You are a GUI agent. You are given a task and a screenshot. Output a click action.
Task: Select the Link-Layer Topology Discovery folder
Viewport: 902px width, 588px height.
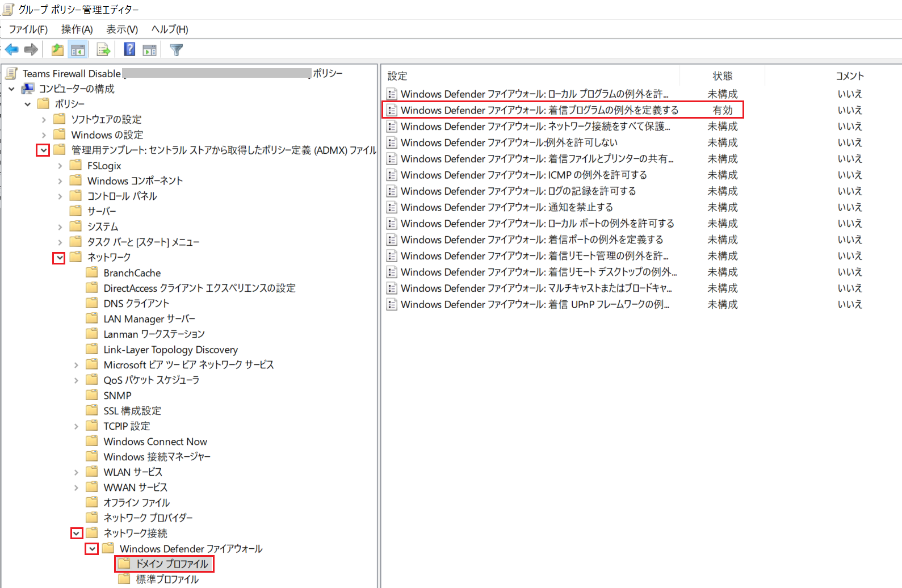click(x=170, y=350)
